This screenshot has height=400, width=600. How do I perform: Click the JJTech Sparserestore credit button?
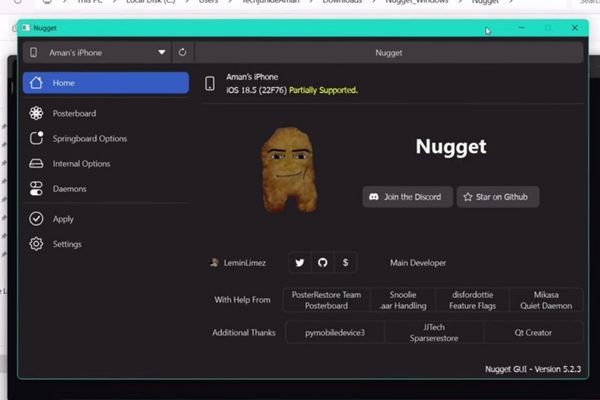(x=434, y=332)
